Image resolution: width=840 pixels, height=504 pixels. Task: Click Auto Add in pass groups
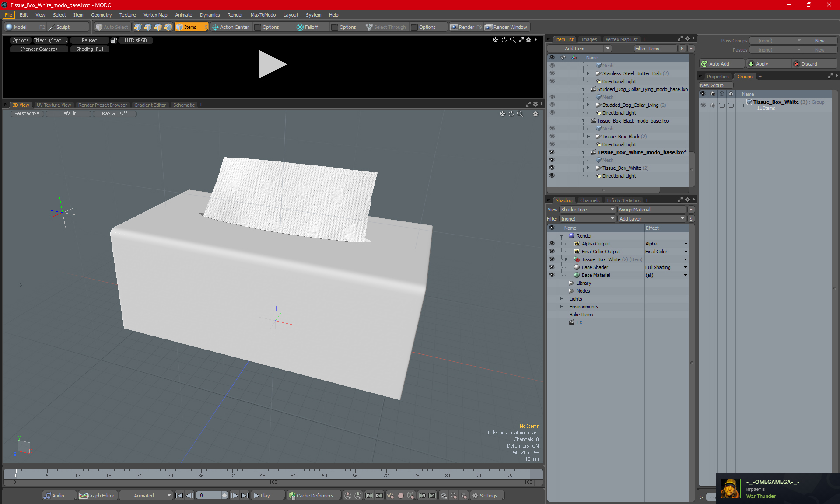tap(721, 64)
